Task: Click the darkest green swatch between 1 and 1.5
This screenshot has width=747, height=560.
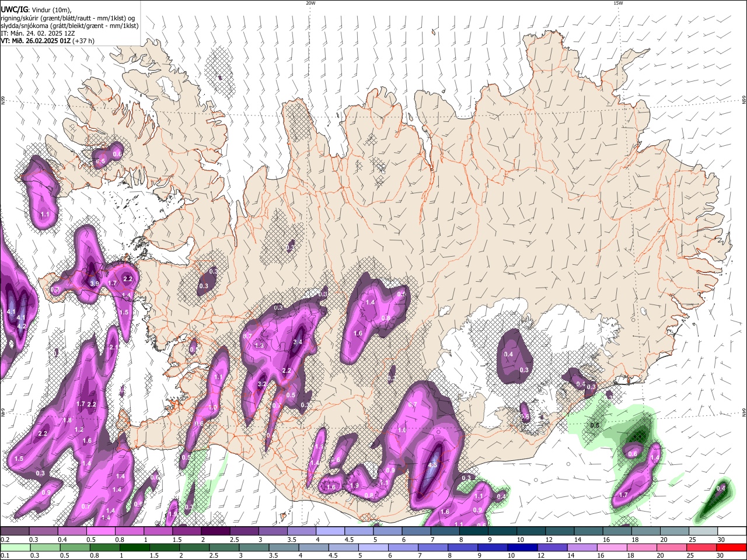Action: [x=136, y=547]
